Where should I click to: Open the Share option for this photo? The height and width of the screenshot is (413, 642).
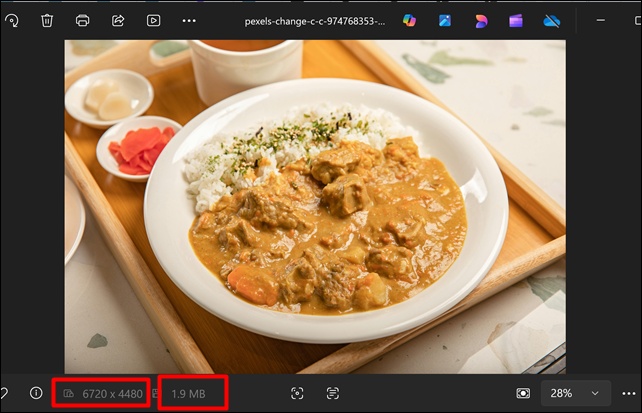[118, 20]
